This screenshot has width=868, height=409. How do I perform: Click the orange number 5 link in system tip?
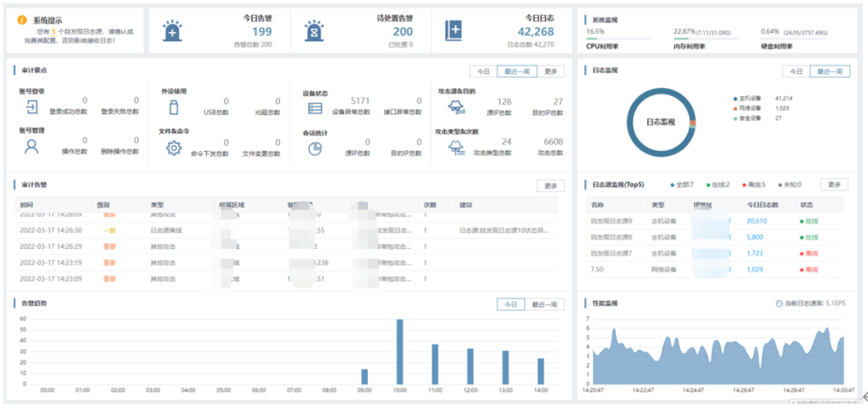click(53, 32)
